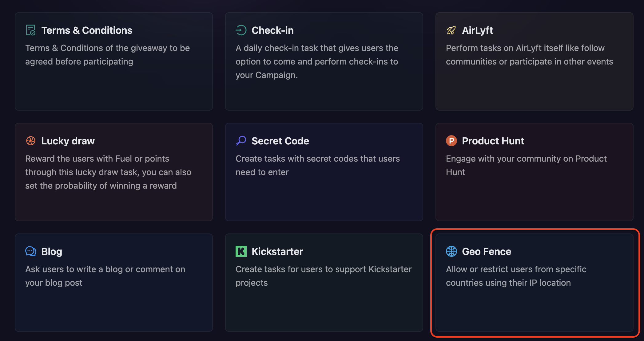Click the AirLyft rocket icon

(451, 30)
